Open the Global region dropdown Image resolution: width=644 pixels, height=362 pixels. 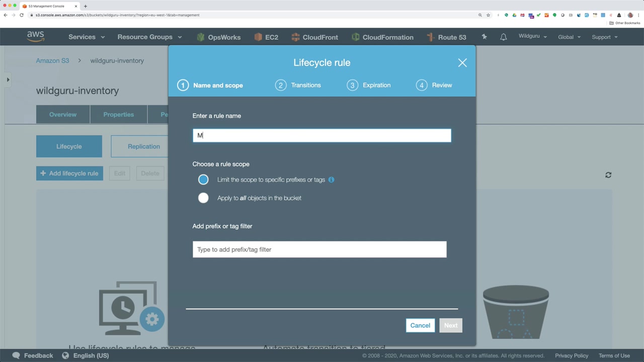coord(570,37)
